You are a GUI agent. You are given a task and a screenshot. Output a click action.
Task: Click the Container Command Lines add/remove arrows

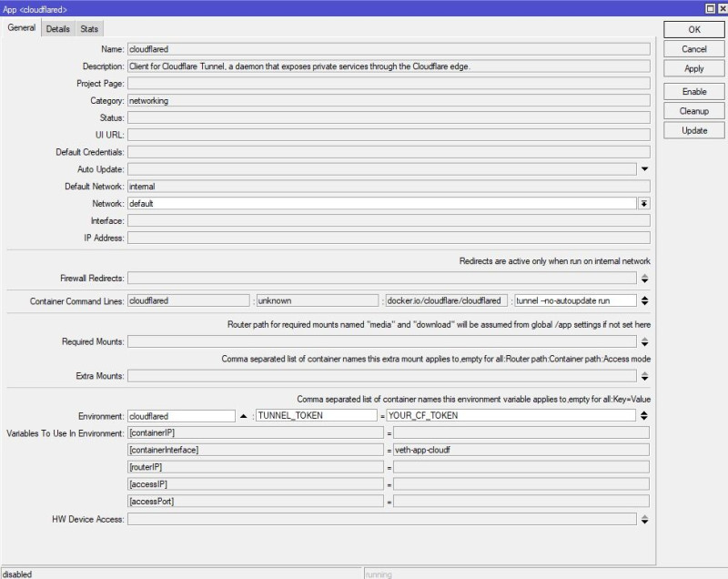pos(644,300)
